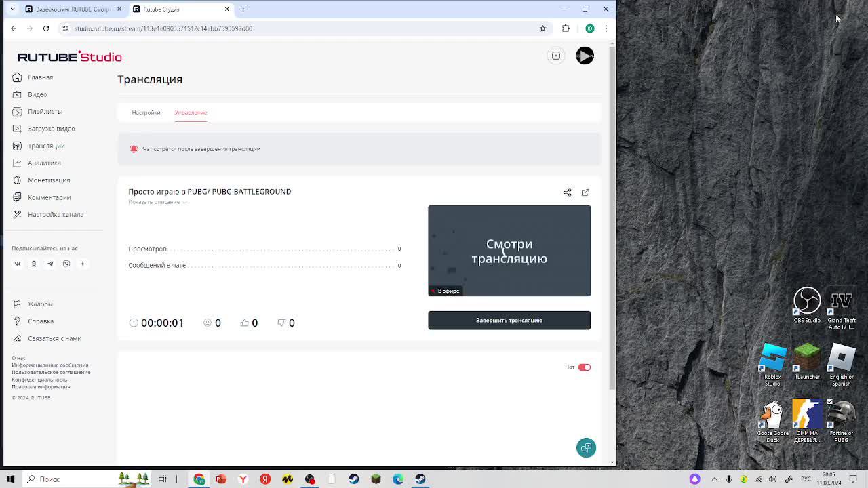868x488 pixels.
Task: Open the browser tab search dropdown
Action: click(x=12, y=9)
